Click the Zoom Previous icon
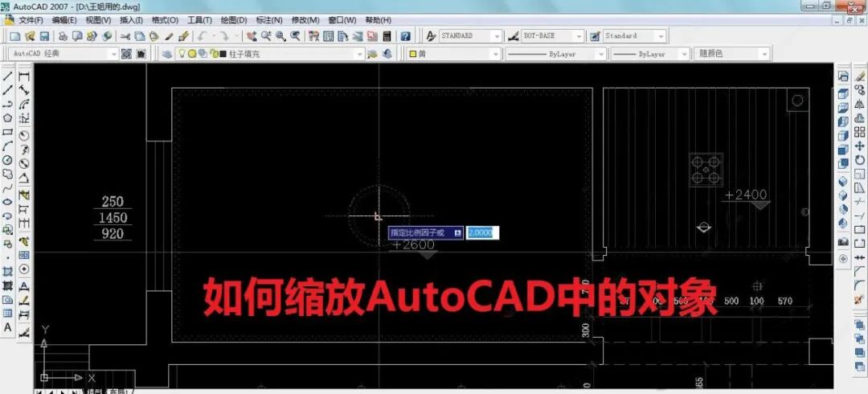The height and width of the screenshot is (394, 868). 296,36
